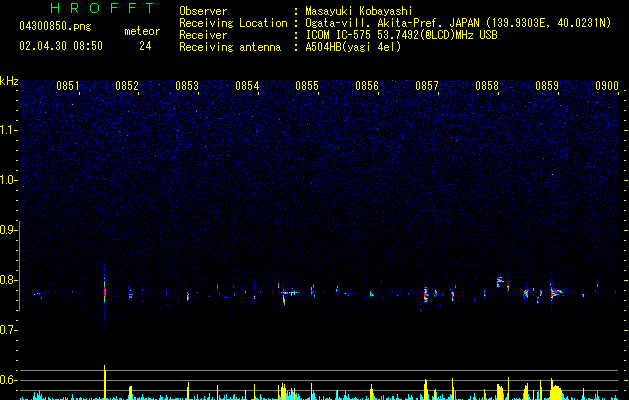Image resolution: width=629 pixels, height=400 pixels.
Task: Click the HROFFT title text
Action: (x=103, y=8)
